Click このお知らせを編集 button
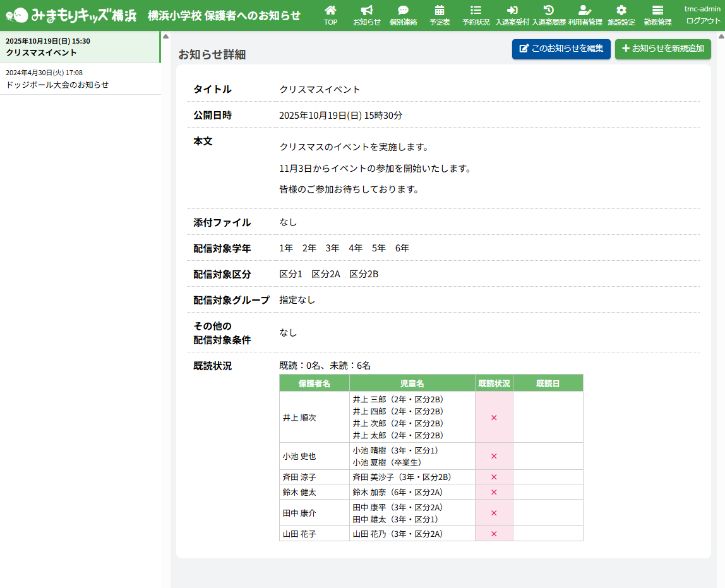The image size is (725, 588). coord(561,49)
